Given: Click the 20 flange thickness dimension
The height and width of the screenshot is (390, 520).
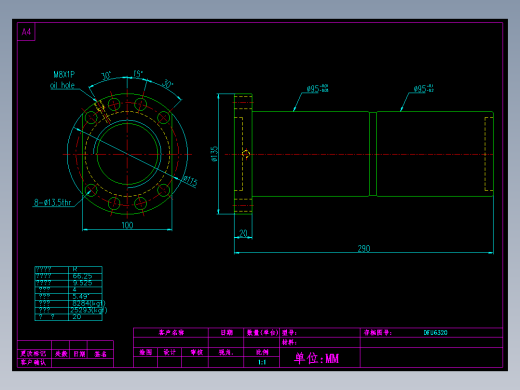Looking at the screenshot, I should click(x=243, y=233).
